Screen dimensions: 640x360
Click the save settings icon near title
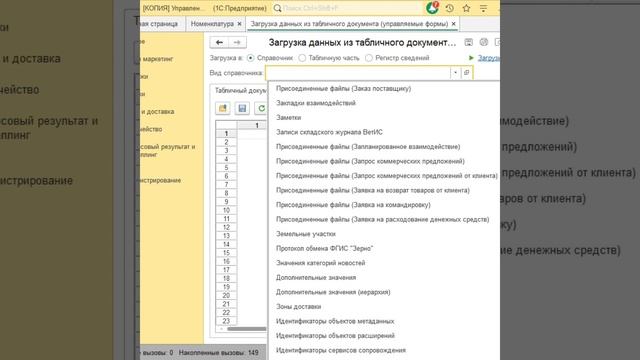tap(469, 42)
